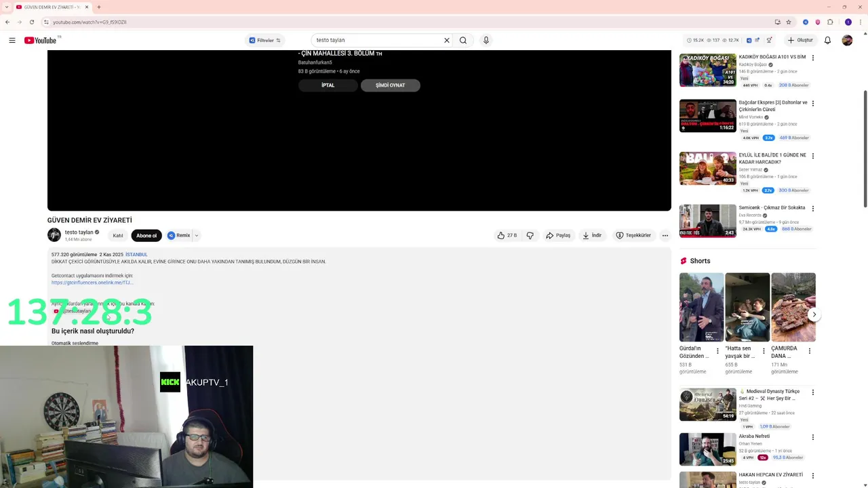Open the account avatar menu
Viewport: 868px width, 488px height.
[x=847, y=40]
